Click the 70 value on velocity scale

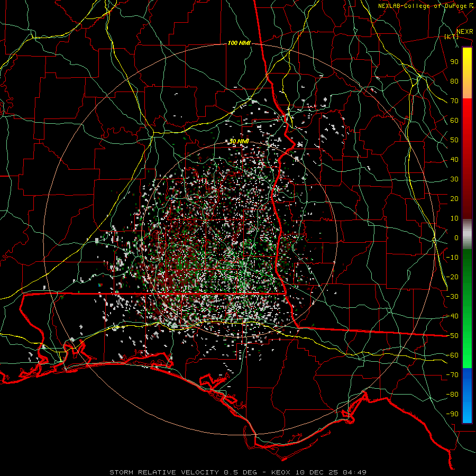coord(454,101)
